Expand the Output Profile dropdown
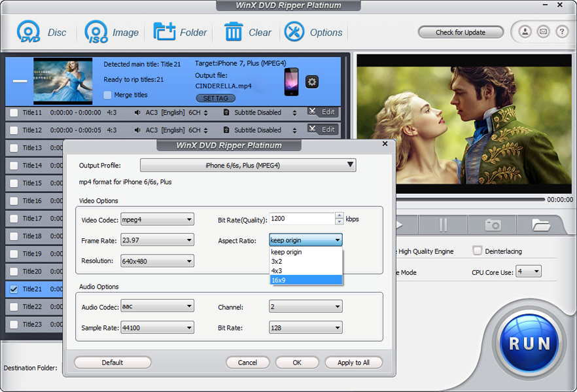The height and width of the screenshot is (392, 577). (x=248, y=166)
